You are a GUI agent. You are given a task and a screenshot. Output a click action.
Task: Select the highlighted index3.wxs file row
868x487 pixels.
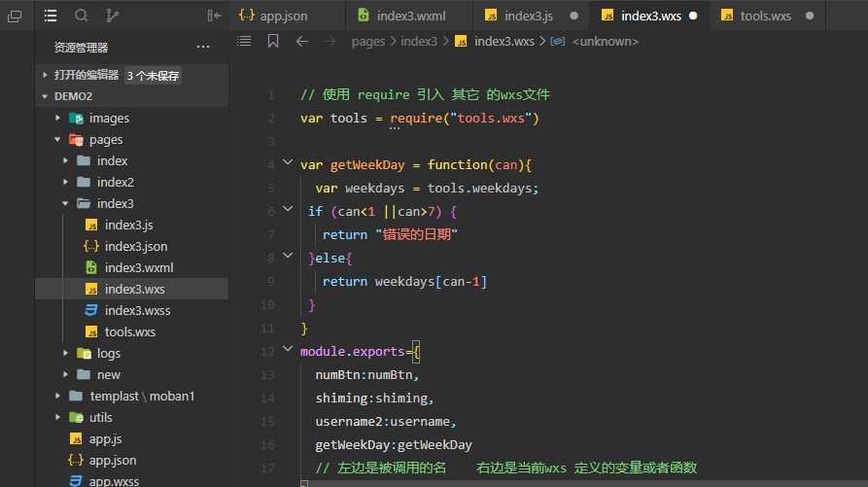click(132, 289)
